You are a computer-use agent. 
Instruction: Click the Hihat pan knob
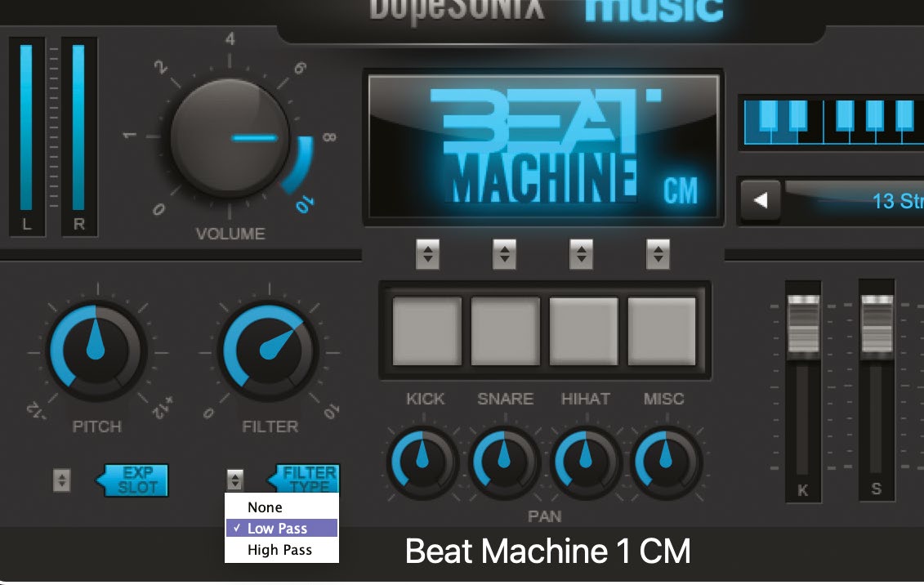point(585,463)
